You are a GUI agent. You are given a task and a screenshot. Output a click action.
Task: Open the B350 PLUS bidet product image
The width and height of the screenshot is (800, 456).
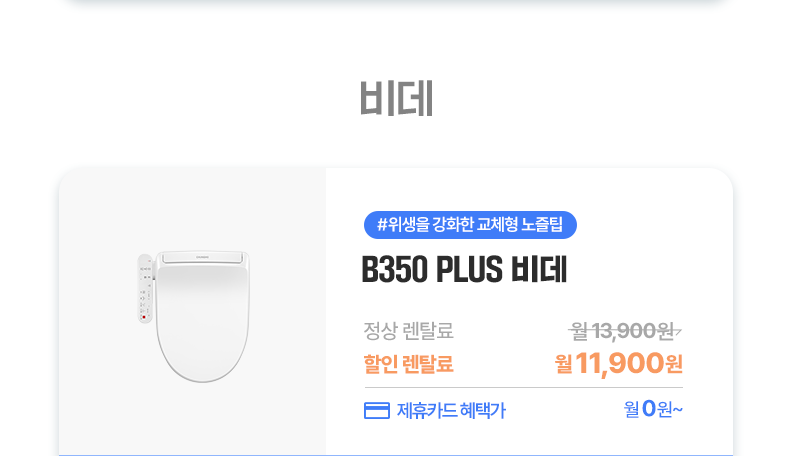pos(193,312)
